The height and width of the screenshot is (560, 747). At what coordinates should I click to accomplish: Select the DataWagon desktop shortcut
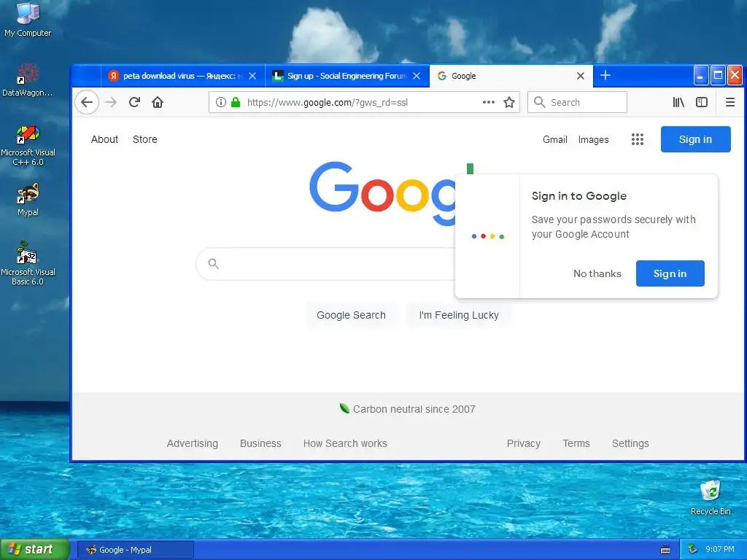tap(28, 79)
